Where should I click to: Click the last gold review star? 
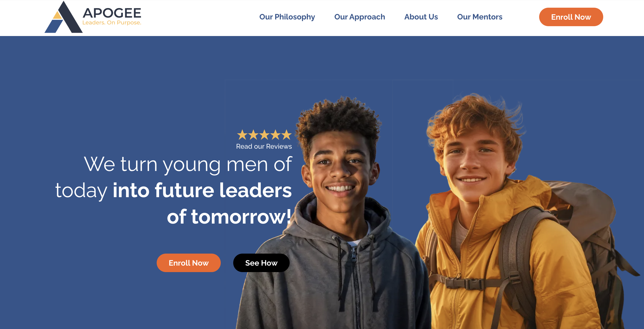pyautogui.click(x=286, y=135)
